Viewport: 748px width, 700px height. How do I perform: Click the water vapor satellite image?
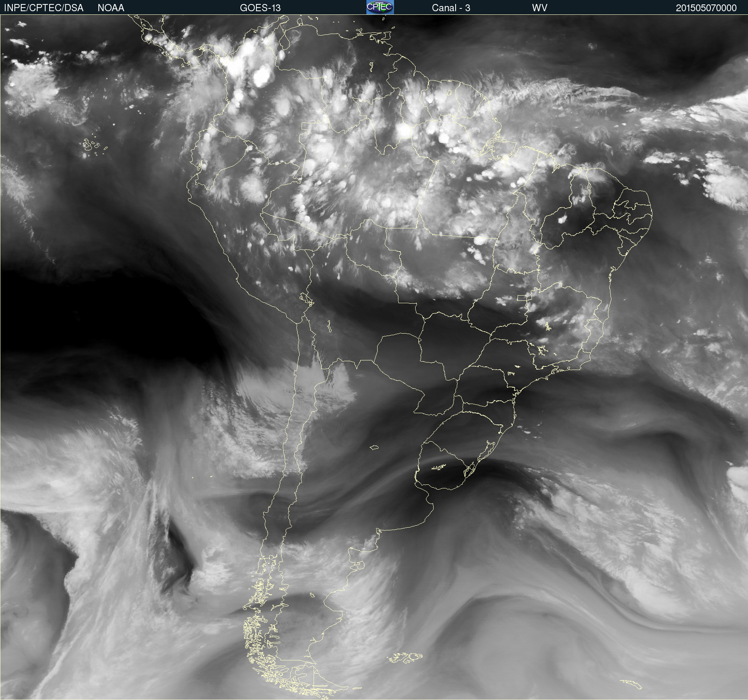click(x=374, y=357)
